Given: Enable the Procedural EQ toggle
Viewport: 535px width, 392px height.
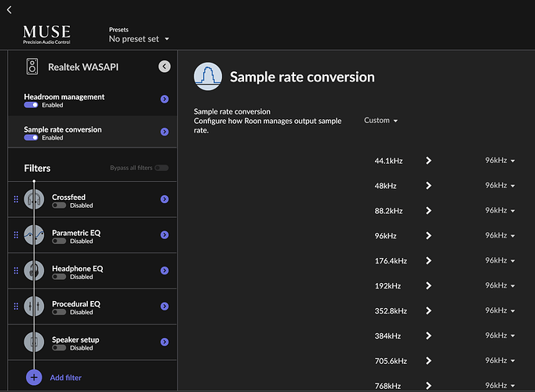Looking at the screenshot, I should click(x=59, y=312).
